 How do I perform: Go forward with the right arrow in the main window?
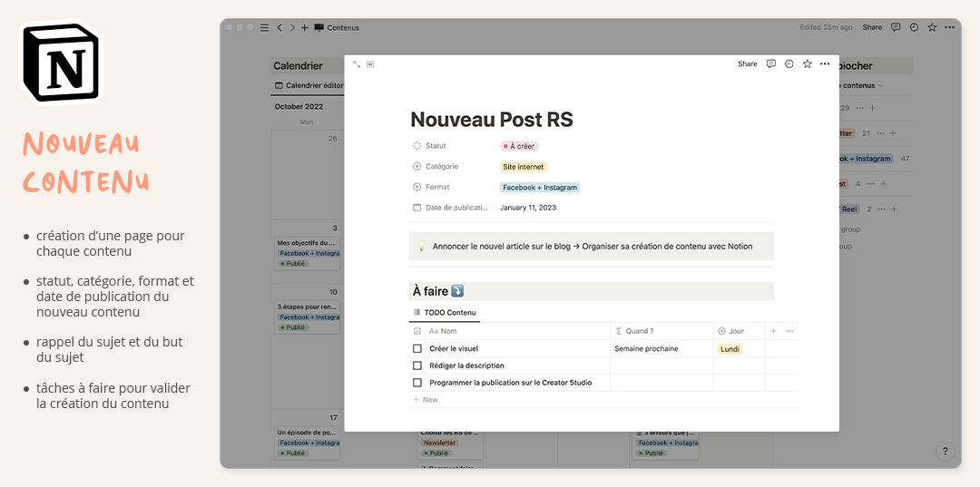[292, 27]
